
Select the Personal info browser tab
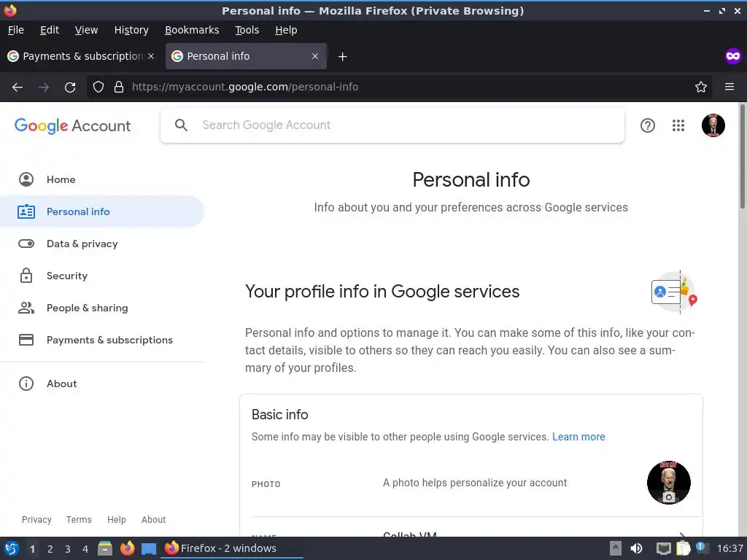pos(246,56)
